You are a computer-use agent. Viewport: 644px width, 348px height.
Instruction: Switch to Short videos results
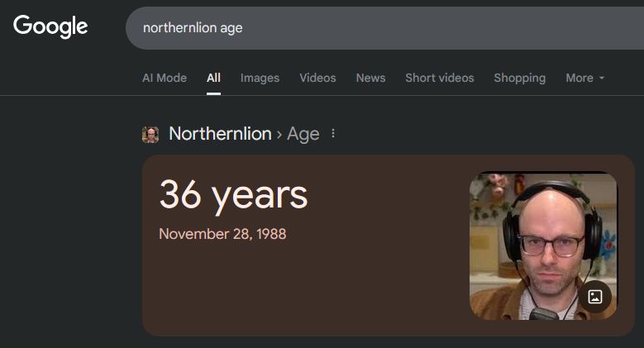[x=440, y=78]
